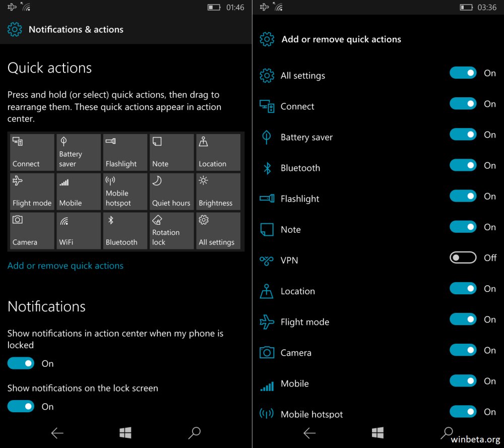Select the Battery saver tile
The image size is (504, 448).
(x=78, y=152)
